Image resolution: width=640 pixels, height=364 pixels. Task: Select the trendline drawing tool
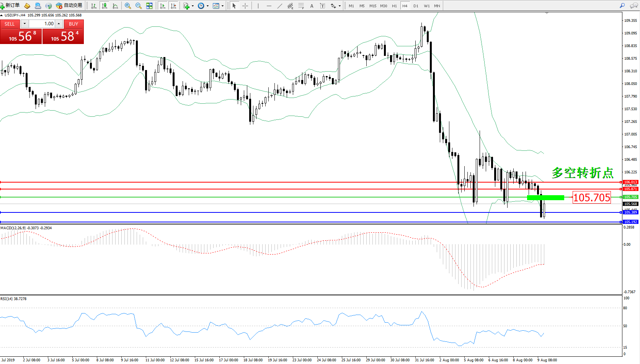(280, 6)
